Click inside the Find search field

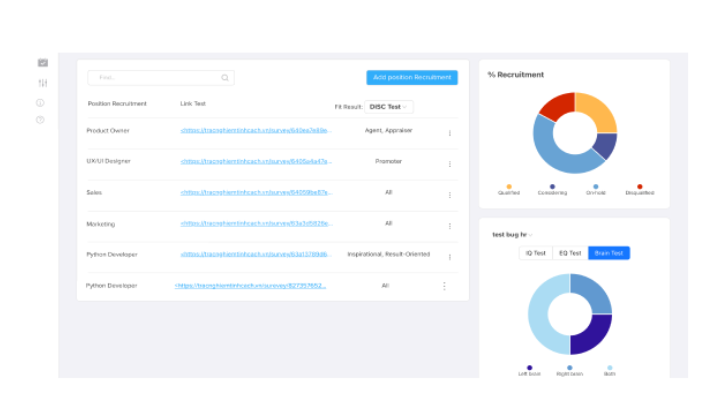click(x=161, y=77)
